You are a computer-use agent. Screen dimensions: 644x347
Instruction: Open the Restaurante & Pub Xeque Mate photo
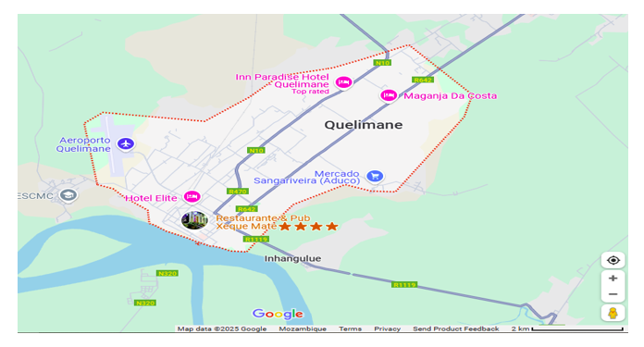point(194,220)
